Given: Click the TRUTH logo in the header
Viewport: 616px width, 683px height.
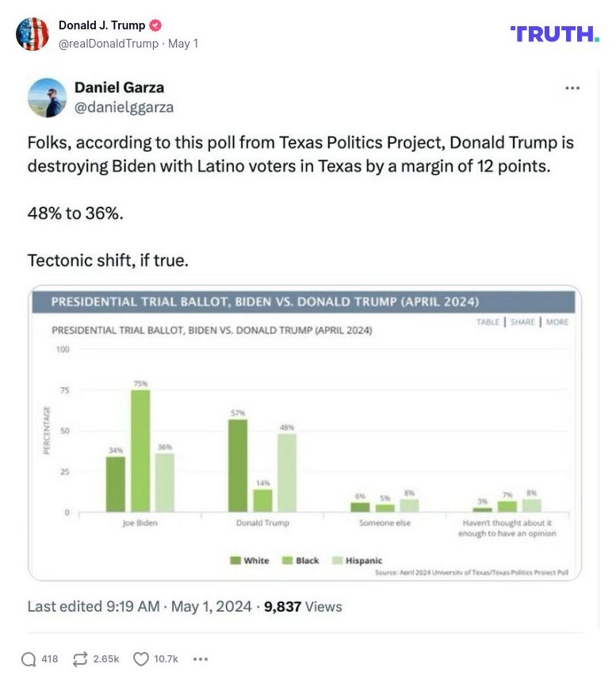Looking at the screenshot, I should click(553, 33).
